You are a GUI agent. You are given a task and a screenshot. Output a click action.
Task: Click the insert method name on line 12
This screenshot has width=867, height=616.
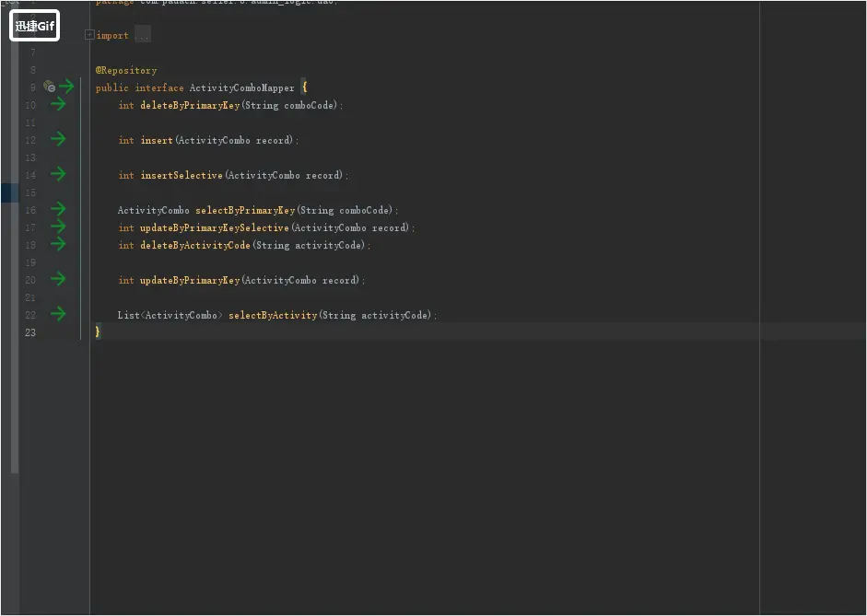(x=157, y=140)
